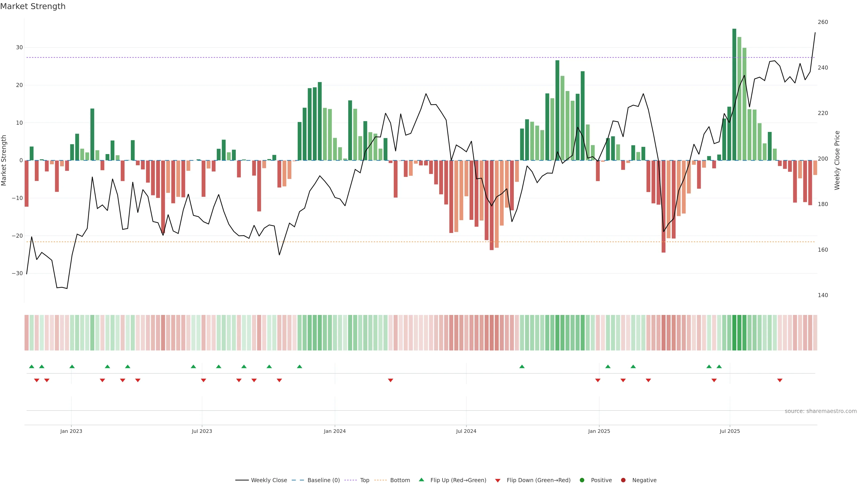Click the source: sharemaestro.com text
The width and height of the screenshot is (868, 488).
[821, 411]
